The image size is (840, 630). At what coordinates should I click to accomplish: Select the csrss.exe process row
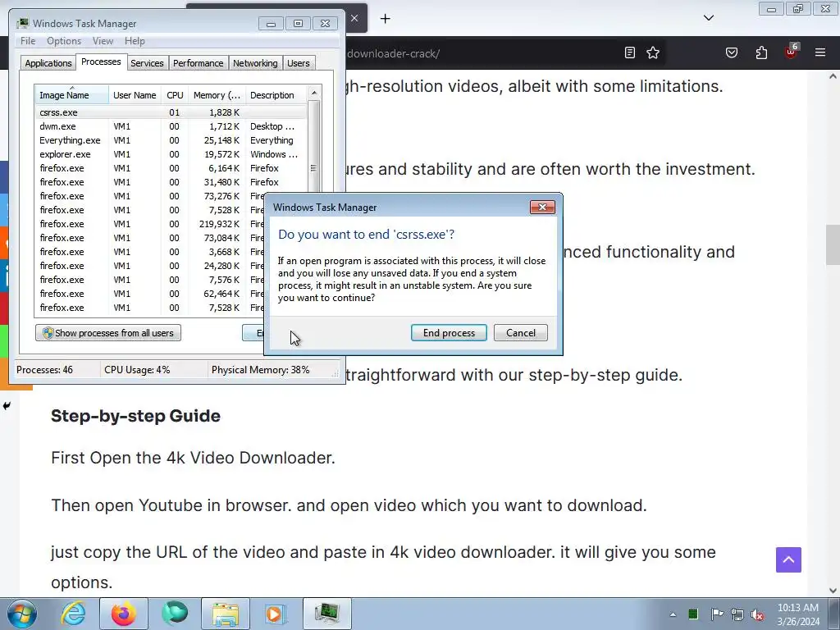click(171, 112)
